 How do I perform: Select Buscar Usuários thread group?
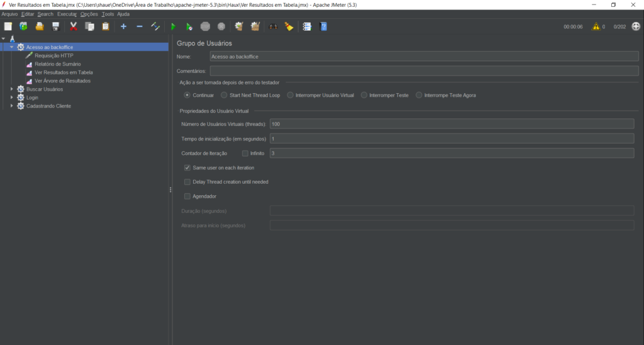[x=45, y=89]
